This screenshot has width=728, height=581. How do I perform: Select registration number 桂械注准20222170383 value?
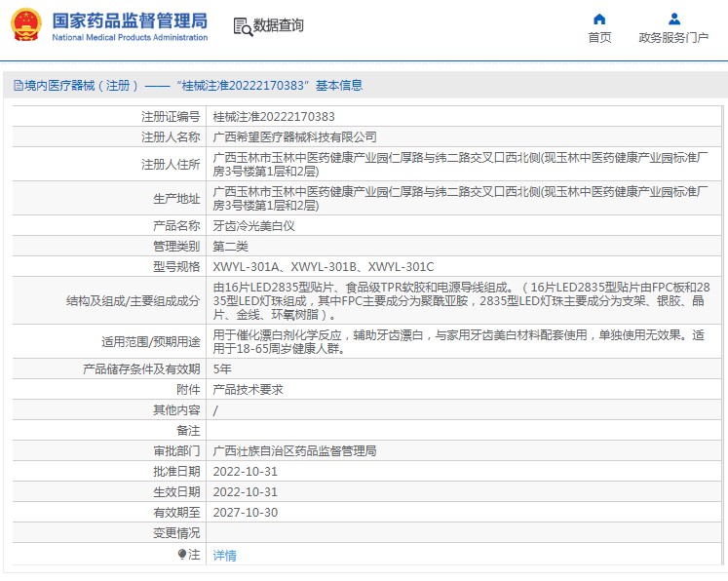tap(274, 117)
